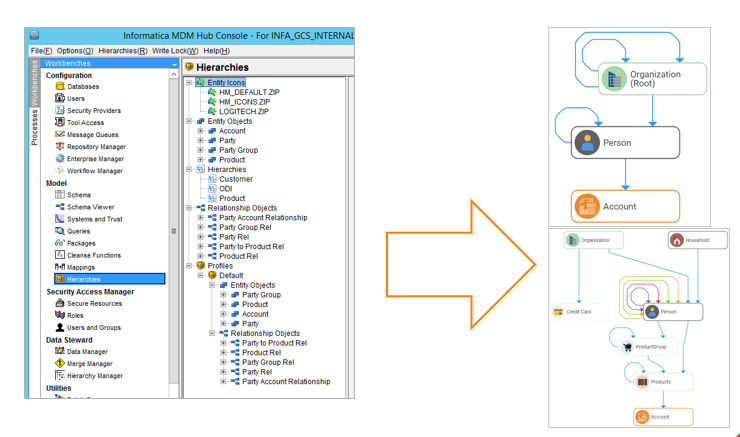
Task: Click the Person avatar icon in top diagram
Action: pyautogui.click(x=587, y=143)
